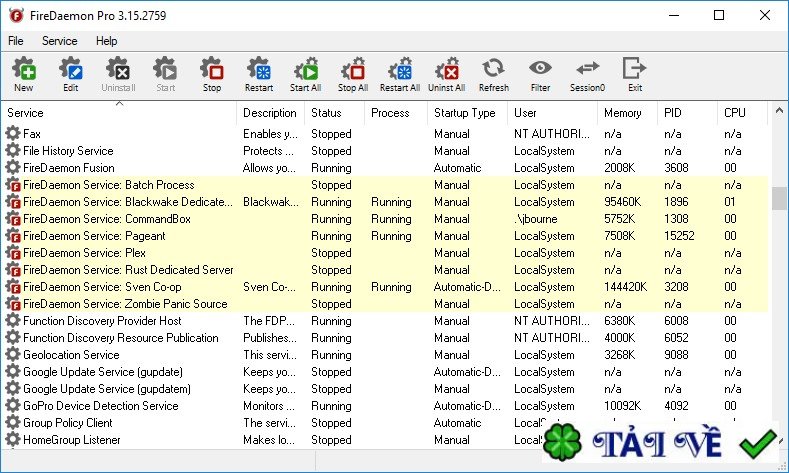Viewport: 789px width, 473px height.
Task: Click the Uninst All toolbar icon
Action: coord(446,68)
